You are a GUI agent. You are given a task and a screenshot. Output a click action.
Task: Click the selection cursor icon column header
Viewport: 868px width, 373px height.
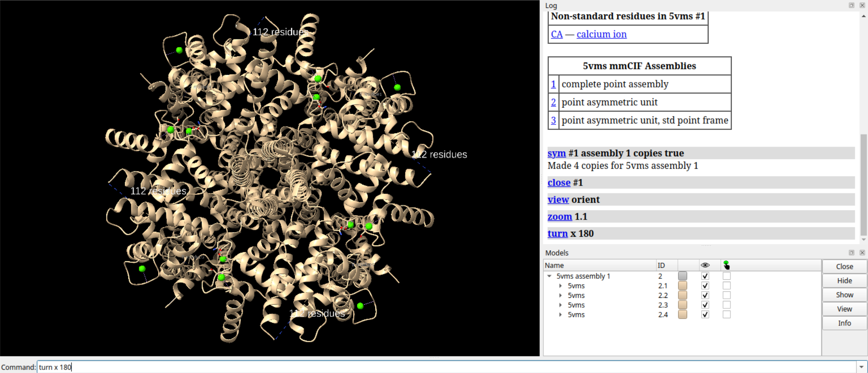click(x=726, y=265)
